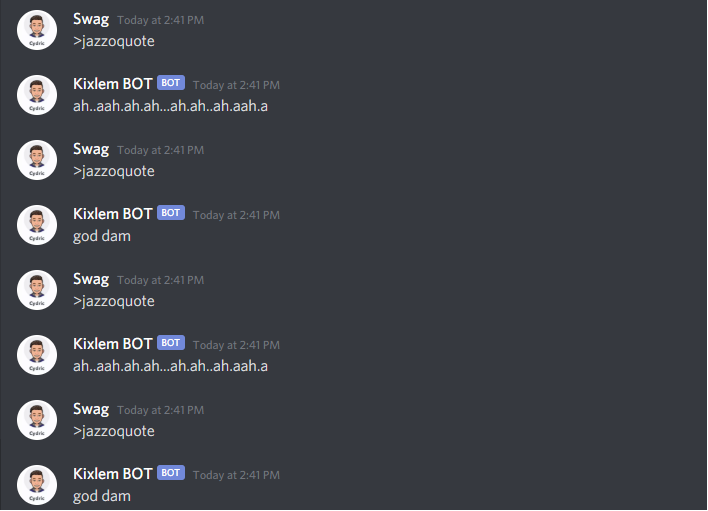Viewport: 708px width, 511px height.
Task: Click the timestamp of first Swag message
Action: pyautogui.click(x=160, y=20)
